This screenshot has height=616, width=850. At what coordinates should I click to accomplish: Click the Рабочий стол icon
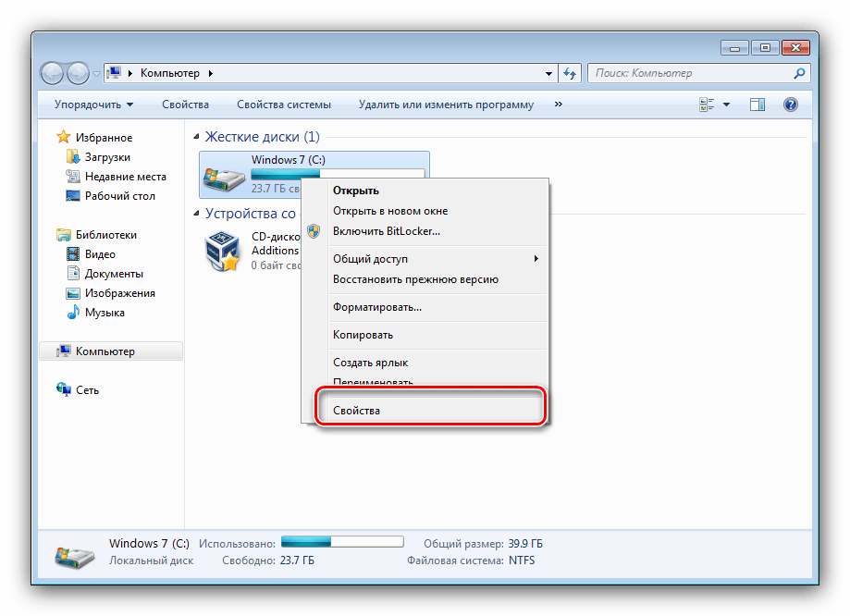tap(73, 196)
